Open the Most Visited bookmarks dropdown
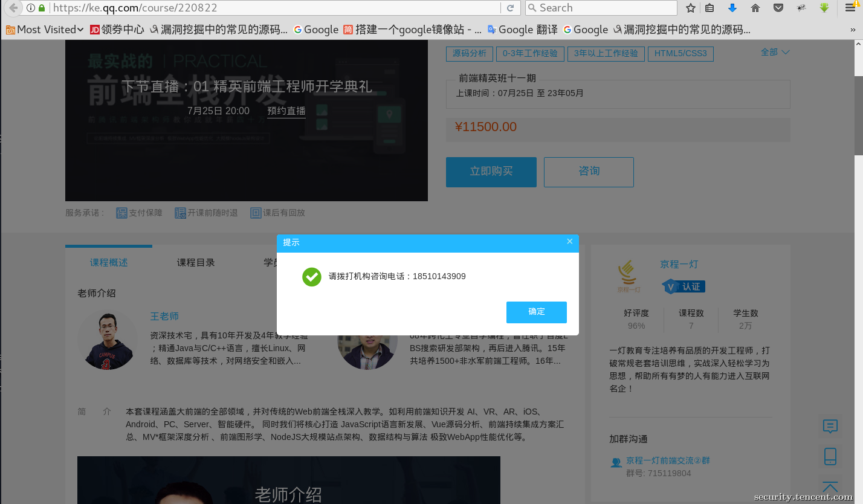This screenshot has width=863, height=504. 44,29
